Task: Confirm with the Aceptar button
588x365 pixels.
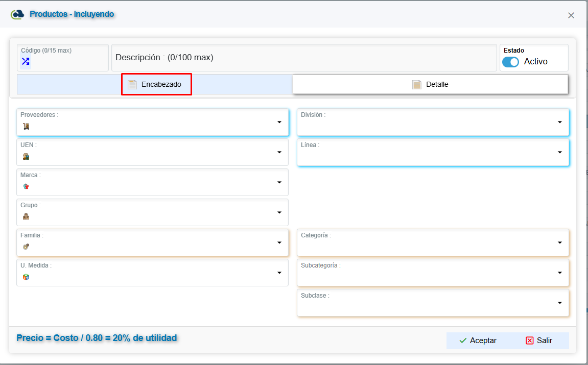Action: 478,340
